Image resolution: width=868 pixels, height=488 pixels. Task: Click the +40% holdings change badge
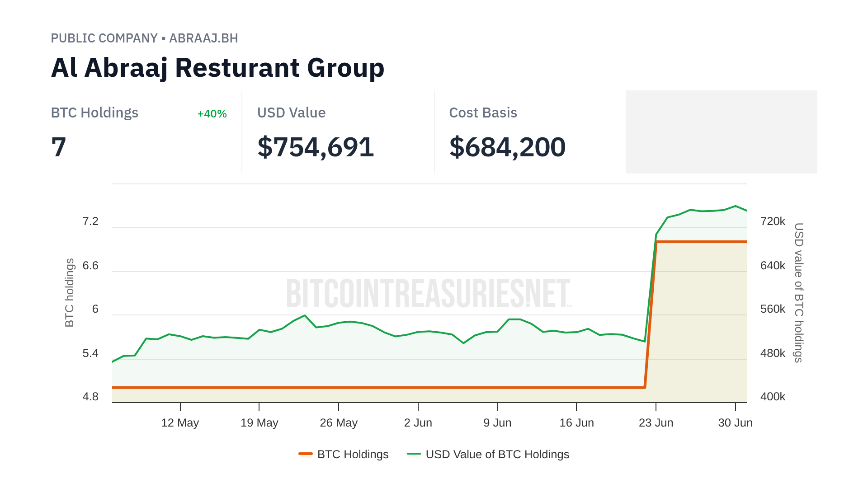coord(212,114)
